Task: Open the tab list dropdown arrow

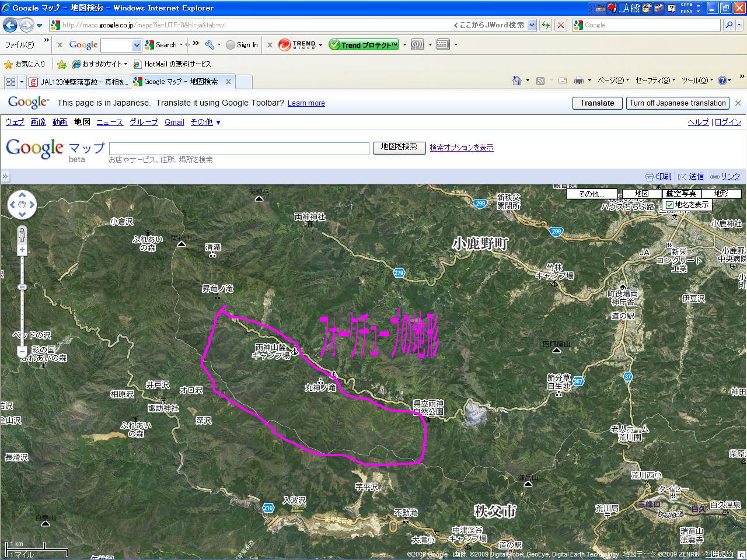Action: [22, 82]
